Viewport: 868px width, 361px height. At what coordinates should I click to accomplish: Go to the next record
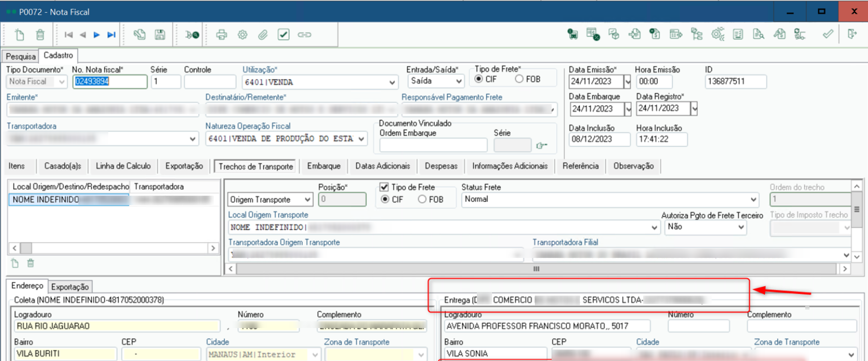[x=97, y=35]
